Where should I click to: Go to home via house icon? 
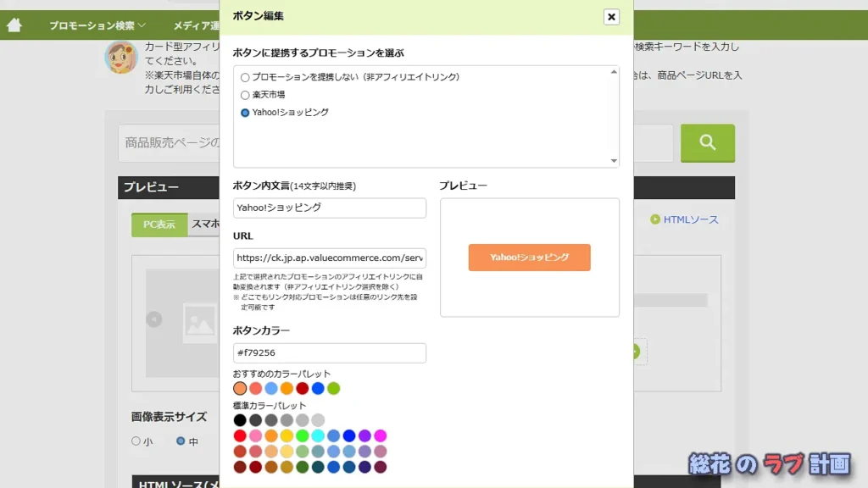(14, 25)
